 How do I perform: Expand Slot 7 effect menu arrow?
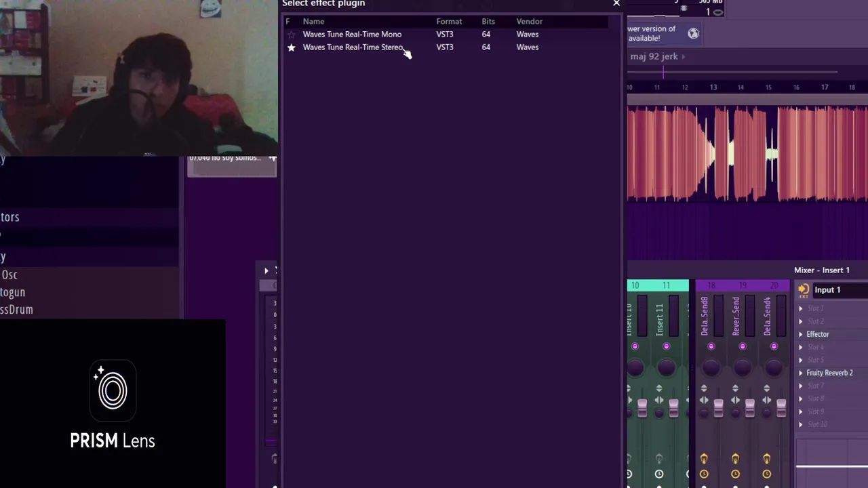(800, 386)
